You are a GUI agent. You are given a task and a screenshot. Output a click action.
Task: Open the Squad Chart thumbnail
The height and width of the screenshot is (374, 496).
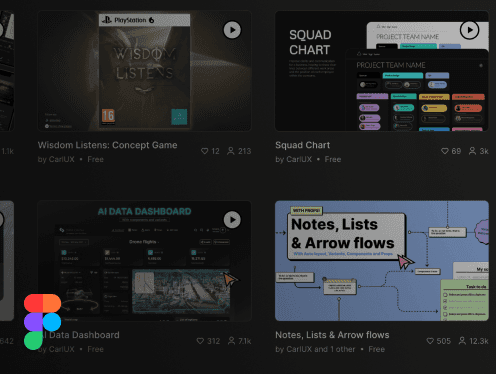click(x=382, y=71)
